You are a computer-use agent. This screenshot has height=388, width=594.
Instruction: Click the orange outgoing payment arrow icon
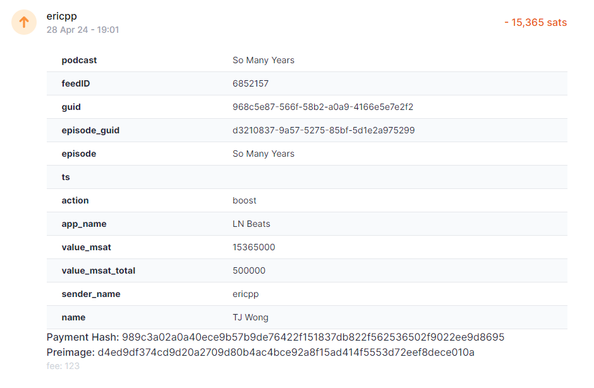click(24, 22)
